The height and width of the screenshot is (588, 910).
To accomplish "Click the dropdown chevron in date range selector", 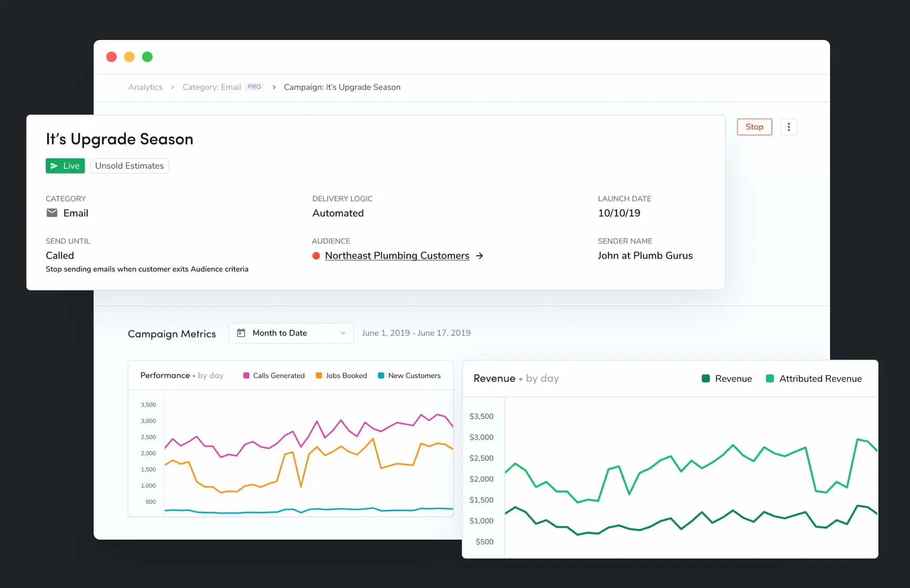I will click(x=343, y=333).
